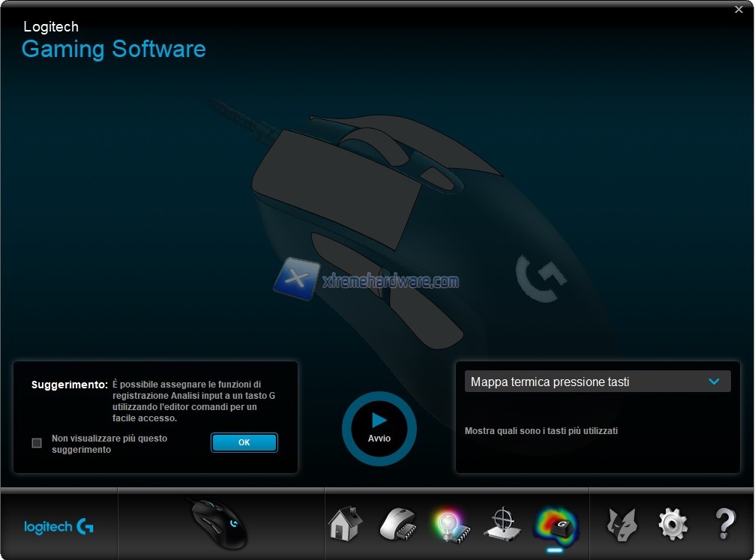Open software settings via the gear icon
This screenshot has width=755, height=560.
click(673, 524)
